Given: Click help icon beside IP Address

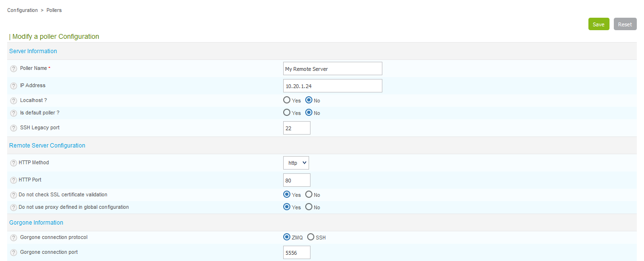Looking at the screenshot, I should (13, 86).
